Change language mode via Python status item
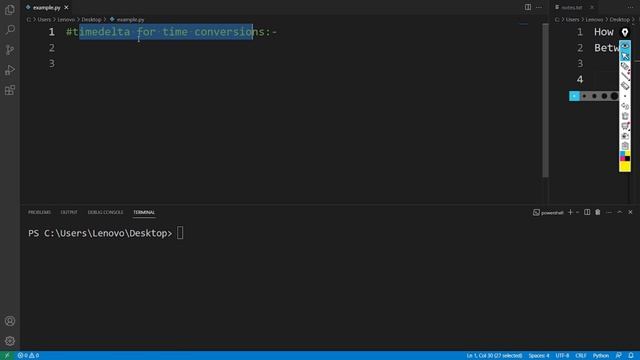Viewport: 640px width, 360px height. click(601, 356)
